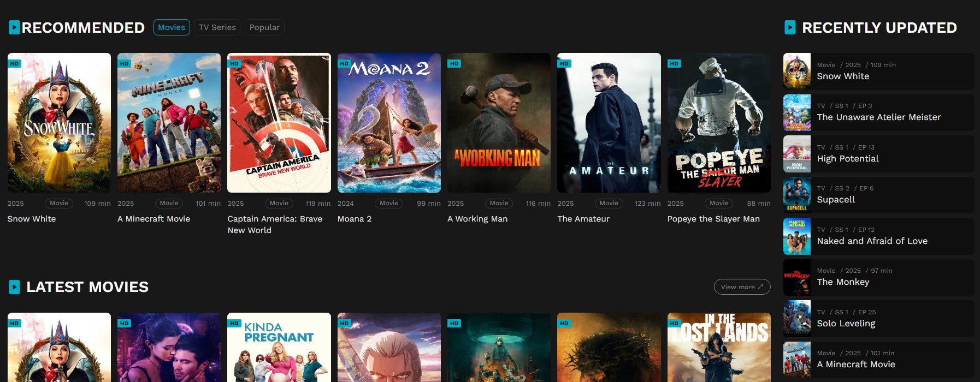Click the Snow White thumbnail in Recently Updated
980x382 pixels.
(x=797, y=71)
